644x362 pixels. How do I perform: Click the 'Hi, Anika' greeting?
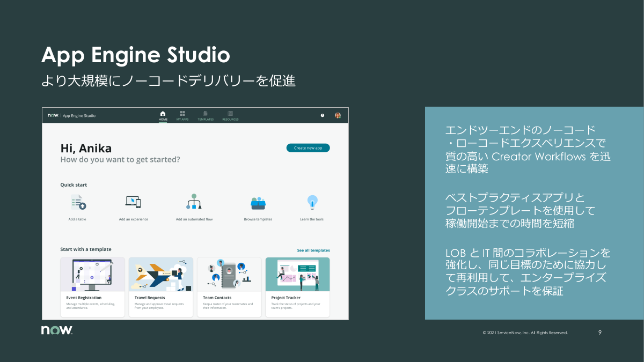click(86, 149)
